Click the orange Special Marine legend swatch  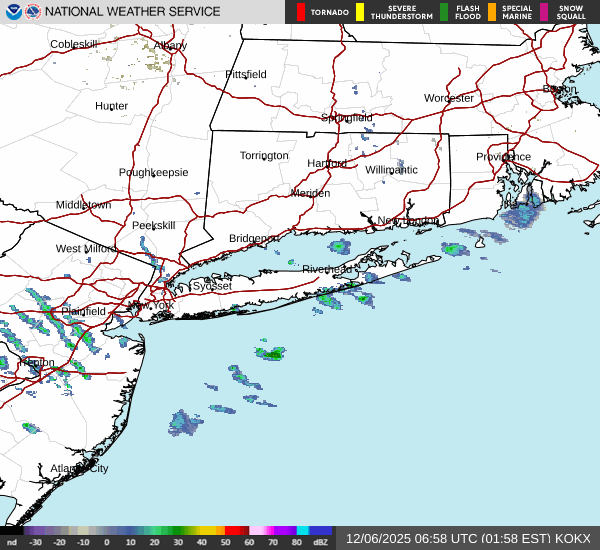pyautogui.click(x=491, y=12)
